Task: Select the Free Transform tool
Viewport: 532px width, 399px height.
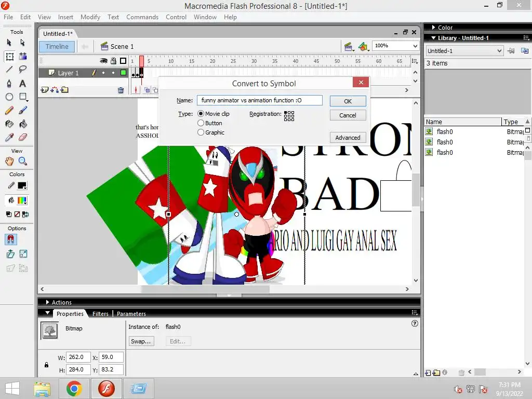Action: pyautogui.click(x=9, y=56)
